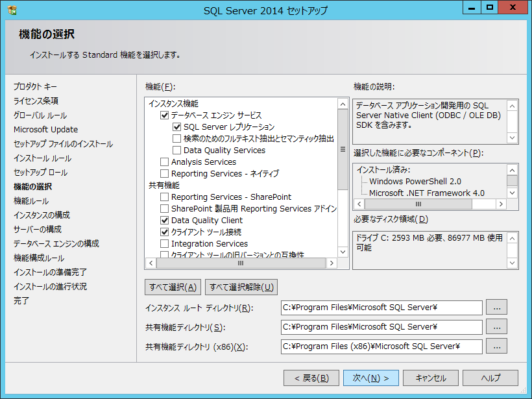Uncheck データベース エンジン サービス checkbox
This screenshot has width=532, height=399.
165,115
